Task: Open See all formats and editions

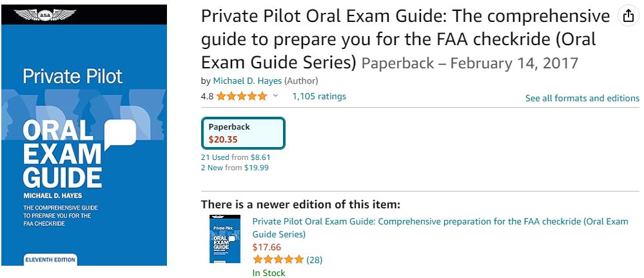Action: (x=582, y=99)
